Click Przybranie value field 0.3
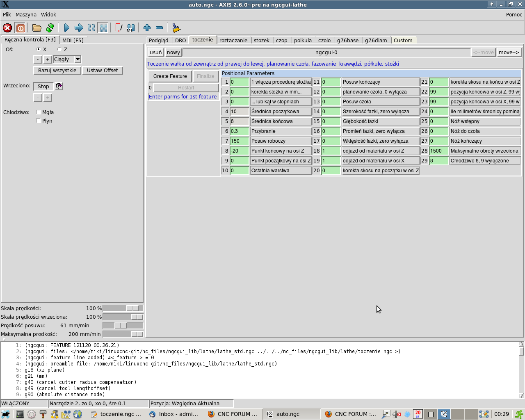 tap(240, 131)
